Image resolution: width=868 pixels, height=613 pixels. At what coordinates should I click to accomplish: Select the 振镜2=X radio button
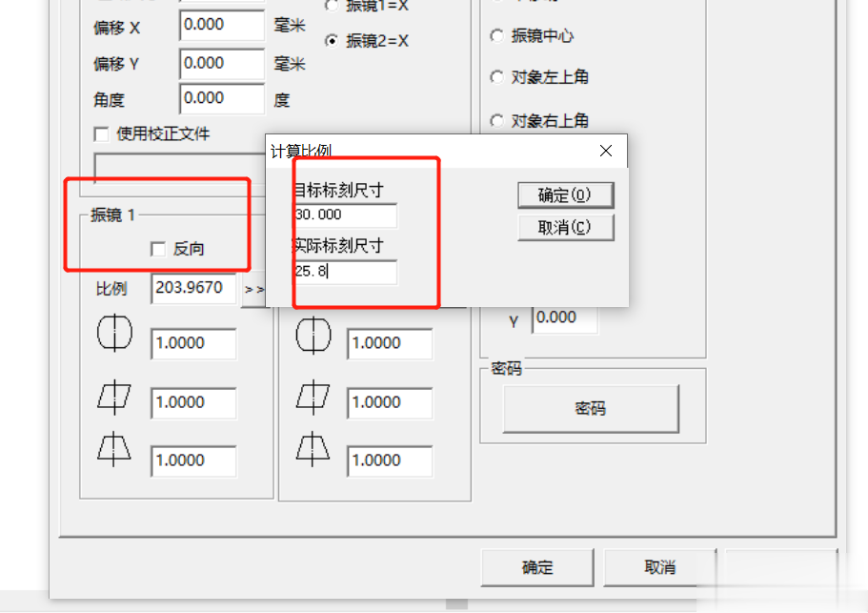332,40
